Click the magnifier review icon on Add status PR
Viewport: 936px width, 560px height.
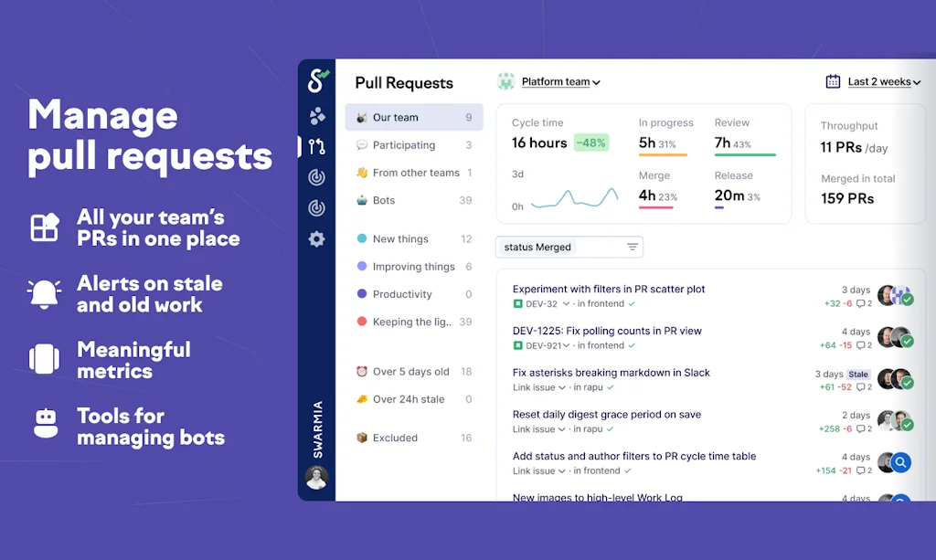900,462
